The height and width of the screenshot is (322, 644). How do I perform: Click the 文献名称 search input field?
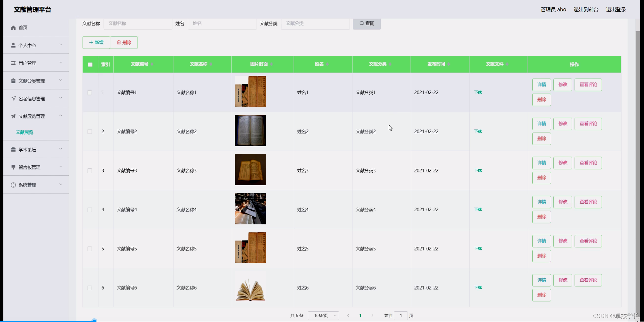click(x=138, y=23)
